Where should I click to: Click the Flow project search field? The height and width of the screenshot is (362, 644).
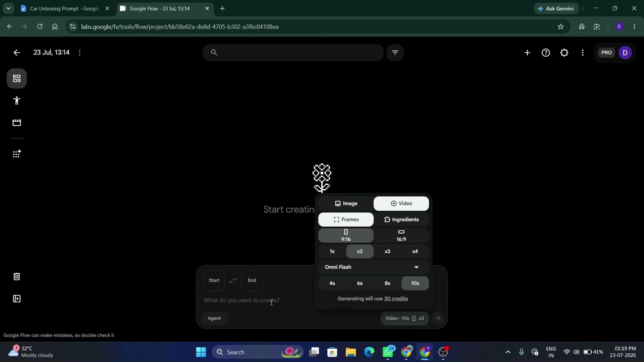[293, 53]
